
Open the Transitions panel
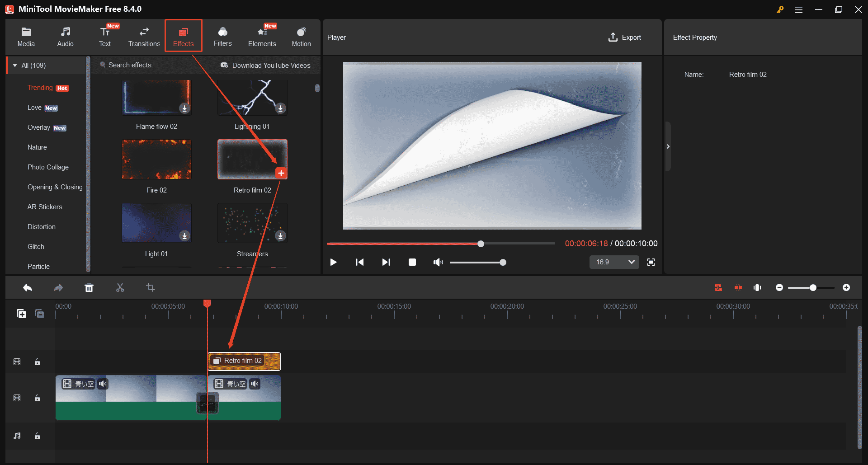click(144, 36)
